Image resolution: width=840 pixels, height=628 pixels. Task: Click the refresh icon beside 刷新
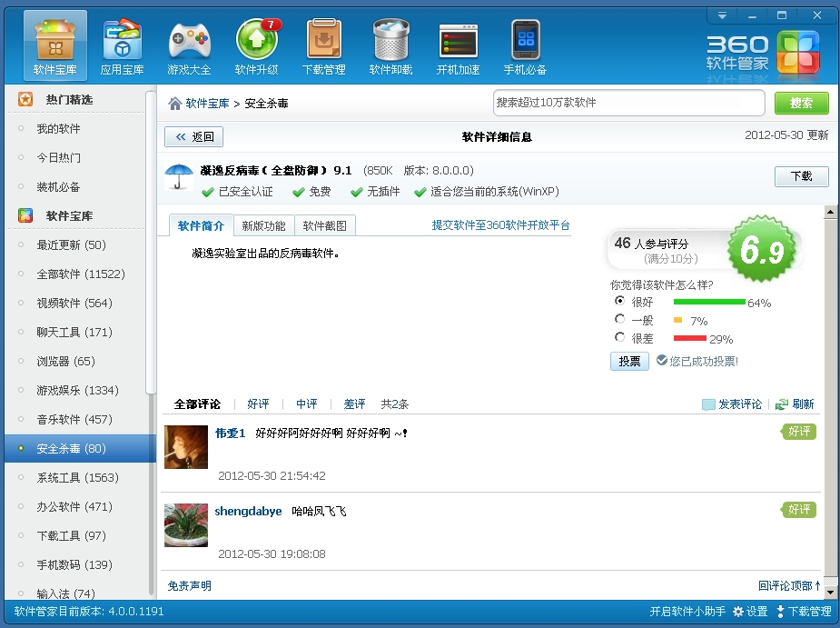(782, 404)
